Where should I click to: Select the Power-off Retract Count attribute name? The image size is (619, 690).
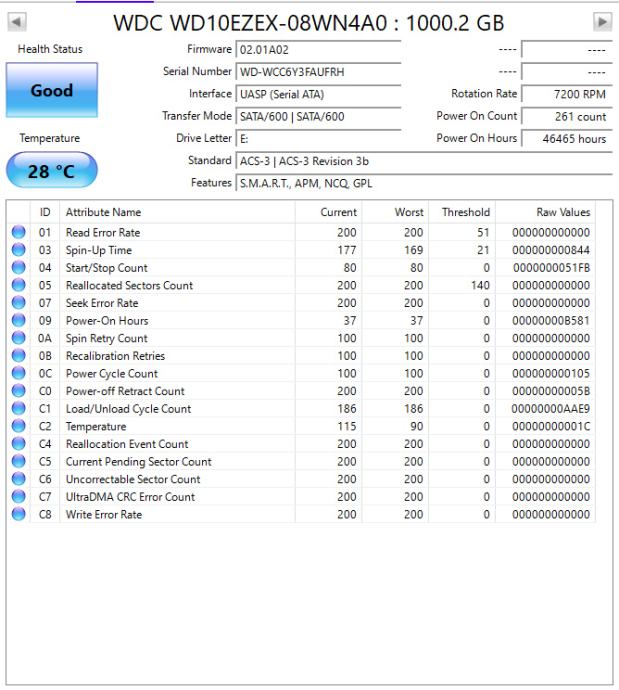tap(125, 391)
